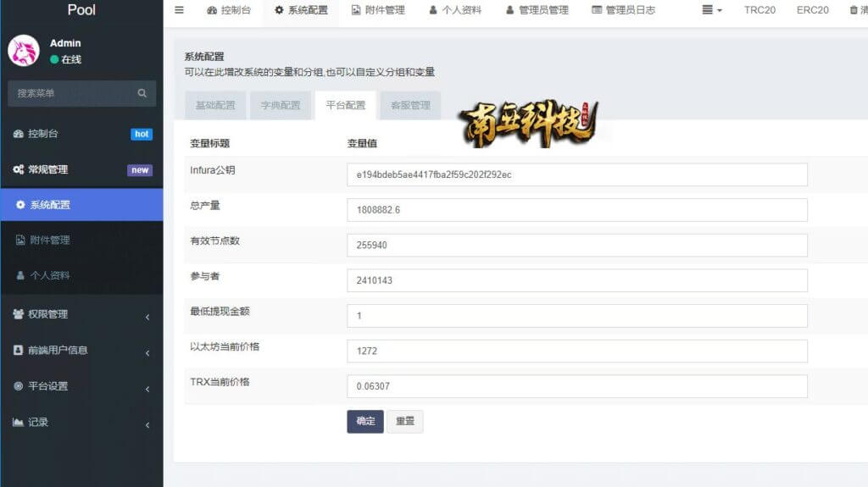Click the trash icon in top bar

pyautogui.click(x=854, y=10)
